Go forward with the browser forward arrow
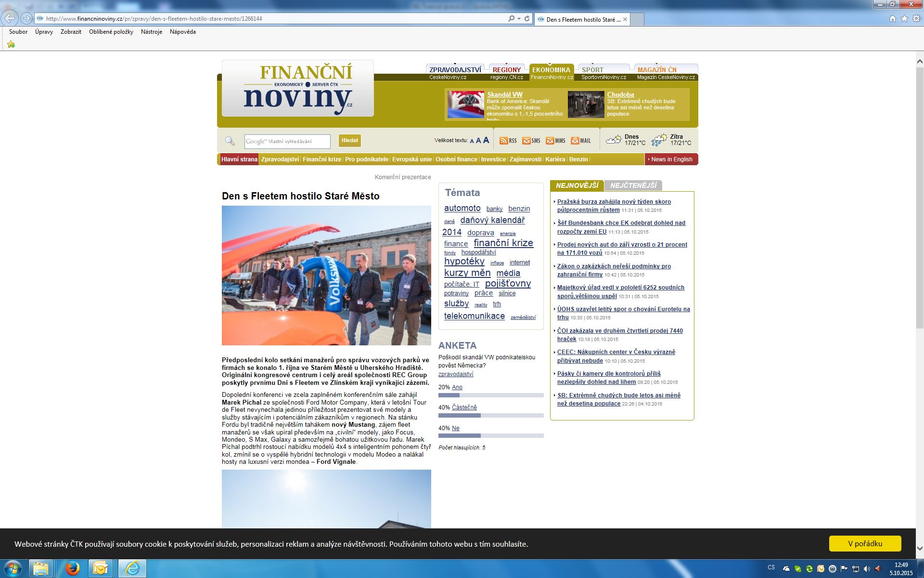Viewport: 924px width, 578px height. tap(26, 18)
